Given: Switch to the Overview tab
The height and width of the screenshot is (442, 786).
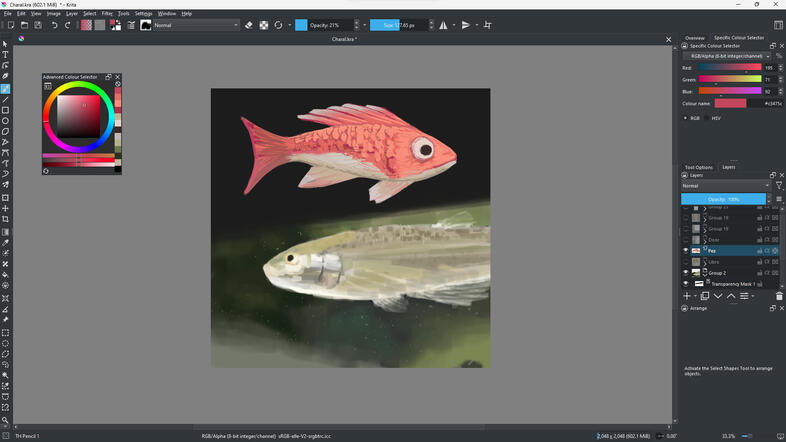Looking at the screenshot, I should [694, 37].
